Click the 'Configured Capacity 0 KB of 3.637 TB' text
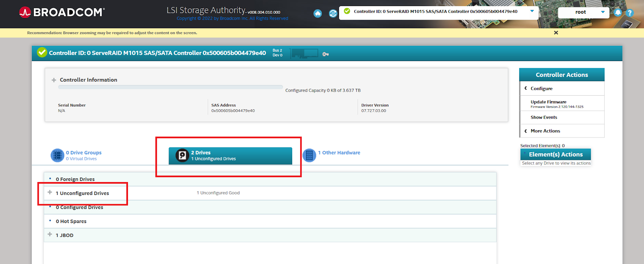 point(323,90)
